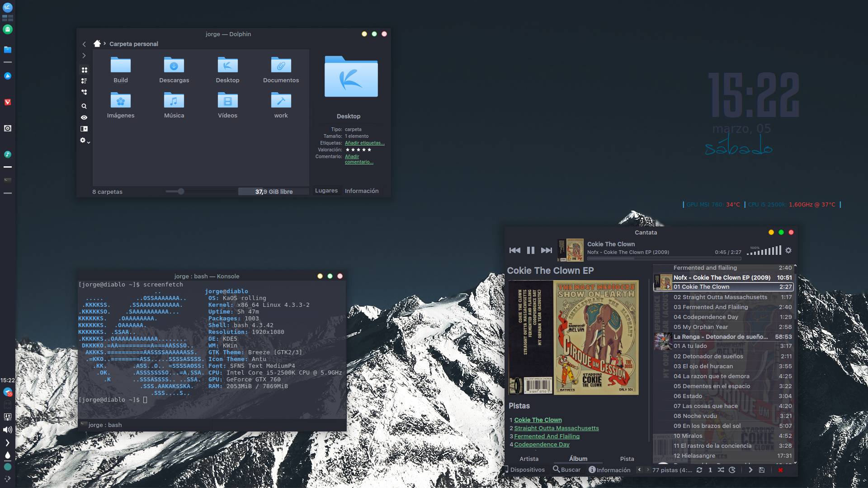The image size is (868, 488).
Task: Enable single-track play mode in Cantata
Action: [x=710, y=470]
